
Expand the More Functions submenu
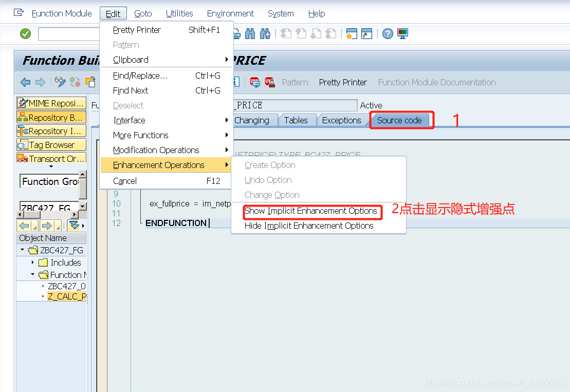(x=167, y=135)
